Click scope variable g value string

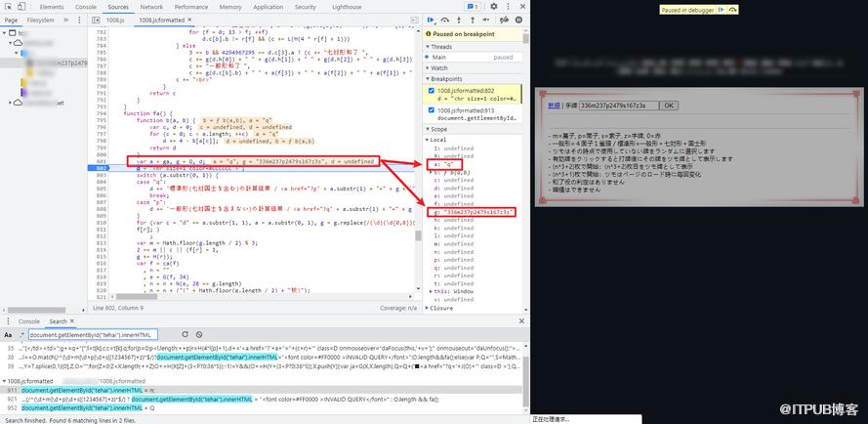pos(477,212)
